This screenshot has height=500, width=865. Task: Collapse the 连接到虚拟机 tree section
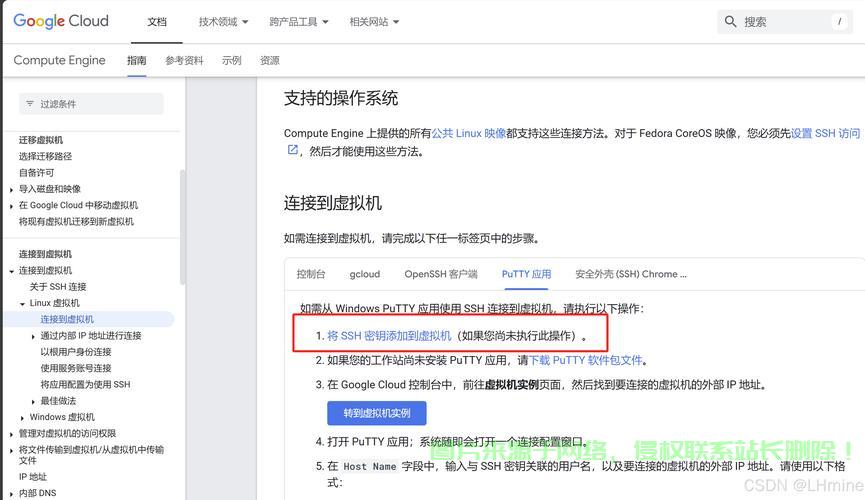[12, 271]
